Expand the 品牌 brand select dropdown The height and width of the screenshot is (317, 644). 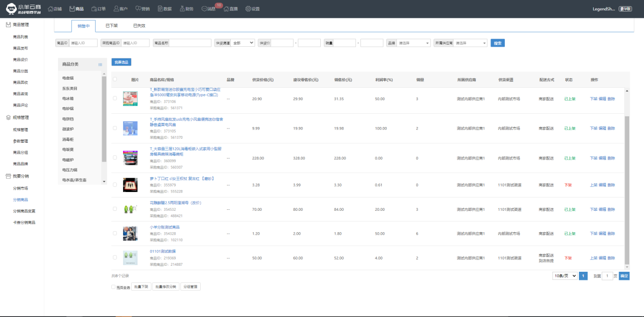pyautogui.click(x=414, y=43)
